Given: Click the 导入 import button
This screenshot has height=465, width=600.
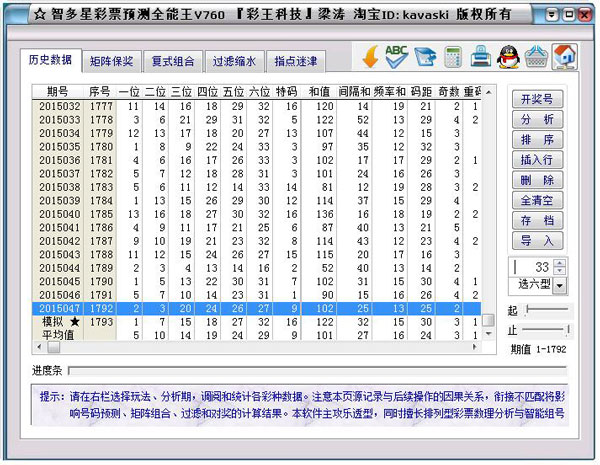Looking at the screenshot, I should click(x=537, y=241).
